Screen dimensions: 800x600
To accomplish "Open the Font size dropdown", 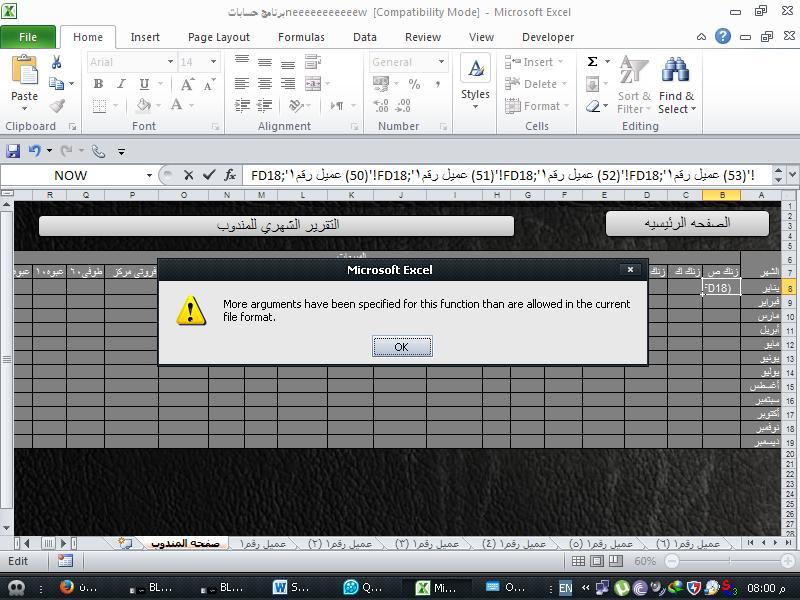I will [213, 62].
